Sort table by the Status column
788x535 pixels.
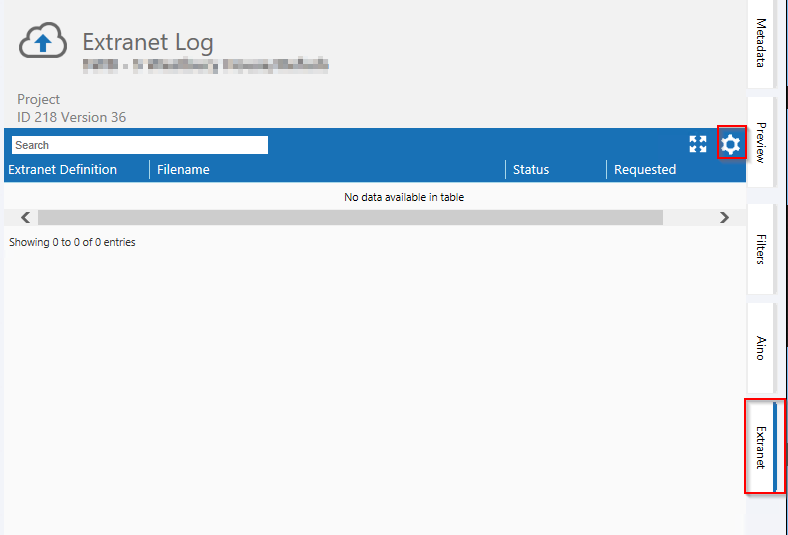point(531,169)
